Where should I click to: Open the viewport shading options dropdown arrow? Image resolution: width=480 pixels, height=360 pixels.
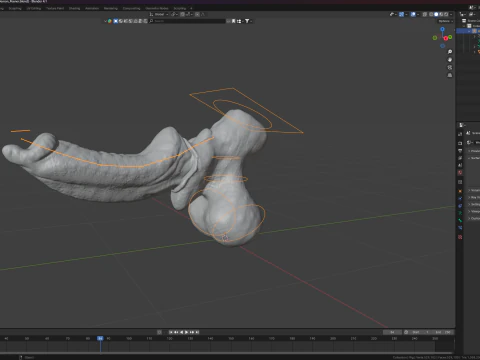pyautogui.click(x=451, y=14)
